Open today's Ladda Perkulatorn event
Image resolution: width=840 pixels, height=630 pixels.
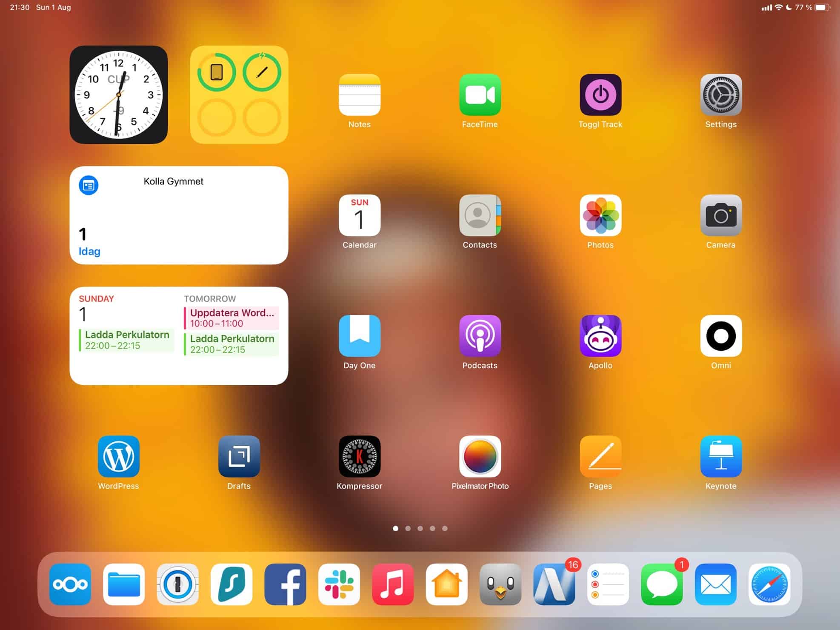click(x=126, y=340)
